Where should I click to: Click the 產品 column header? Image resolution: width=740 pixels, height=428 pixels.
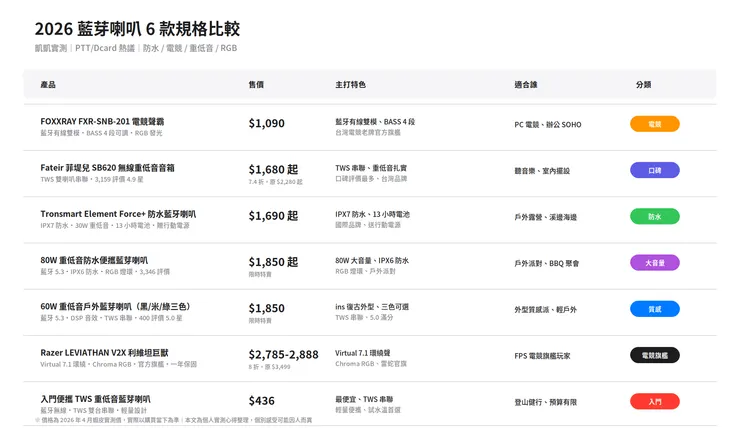[48, 84]
